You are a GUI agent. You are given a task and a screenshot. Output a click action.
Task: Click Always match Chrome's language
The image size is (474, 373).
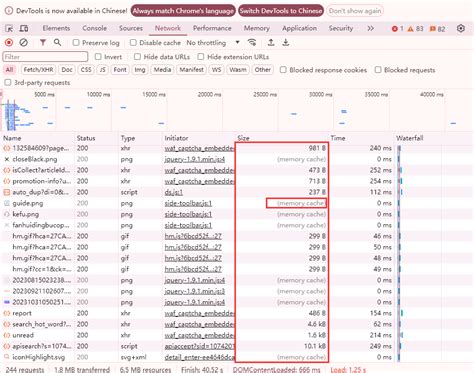(183, 11)
